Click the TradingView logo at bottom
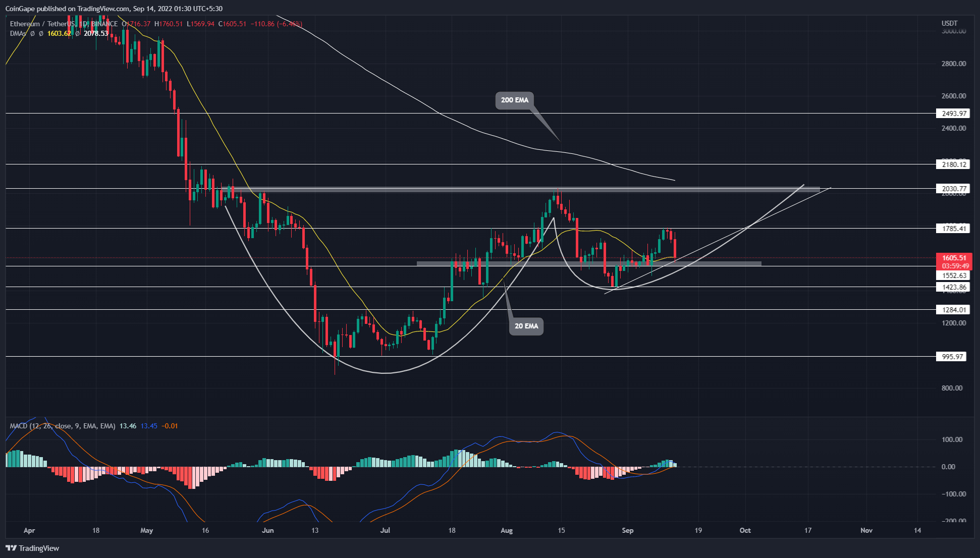The width and height of the screenshot is (980, 558). (x=32, y=548)
